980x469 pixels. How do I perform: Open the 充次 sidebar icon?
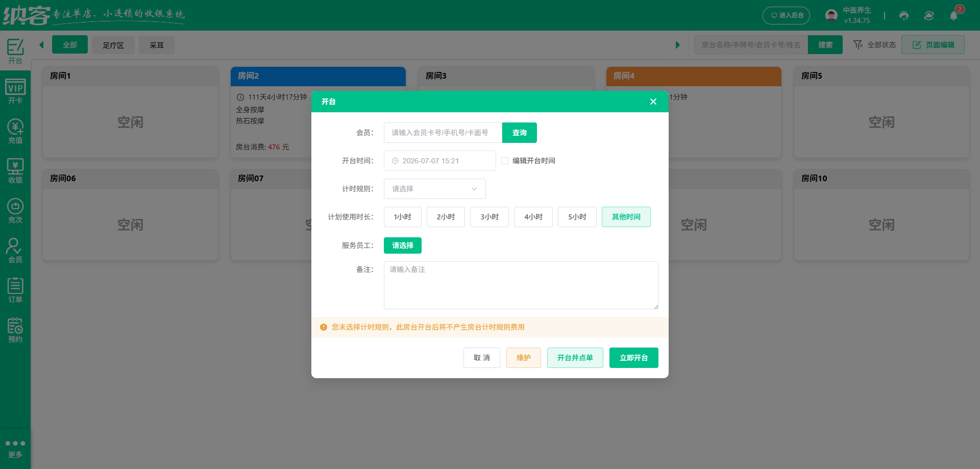click(x=15, y=211)
